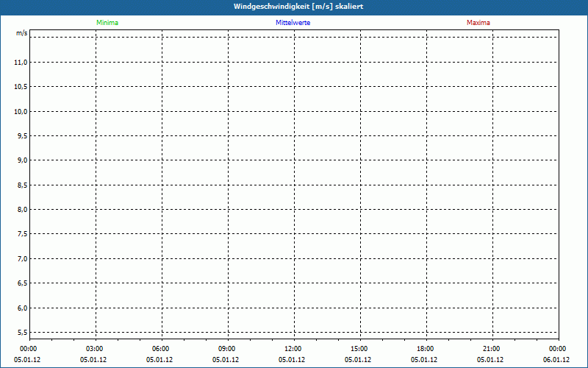The height and width of the screenshot is (368, 588).
Task: Click the 10,5 y-axis value
Action: tap(21, 87)
